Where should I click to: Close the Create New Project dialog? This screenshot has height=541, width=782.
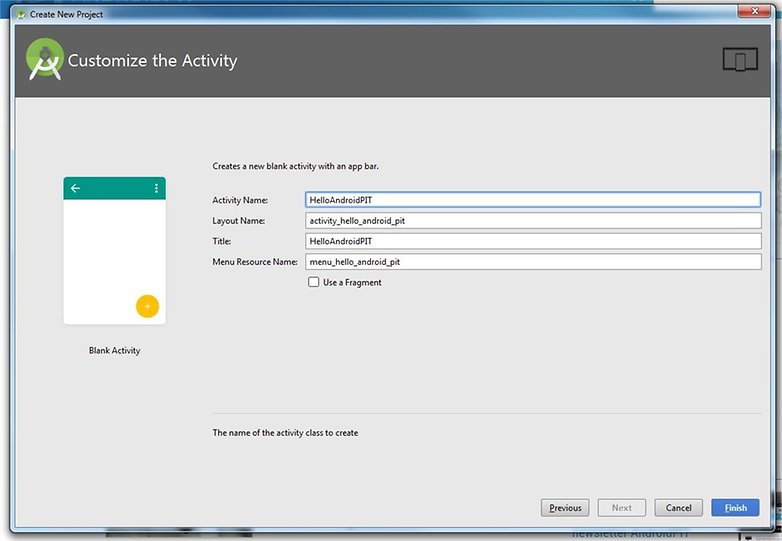pos(754,11)
